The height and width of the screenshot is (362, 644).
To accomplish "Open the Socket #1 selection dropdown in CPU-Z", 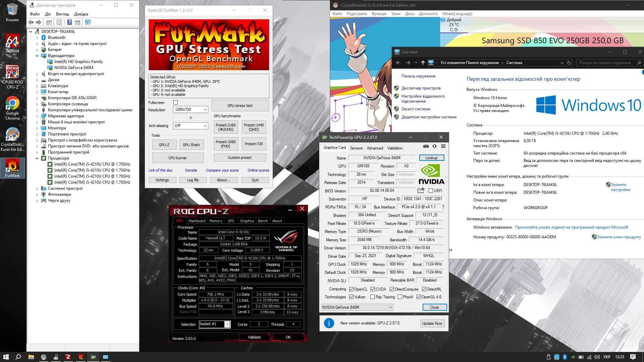I will (x=215, y=324).
